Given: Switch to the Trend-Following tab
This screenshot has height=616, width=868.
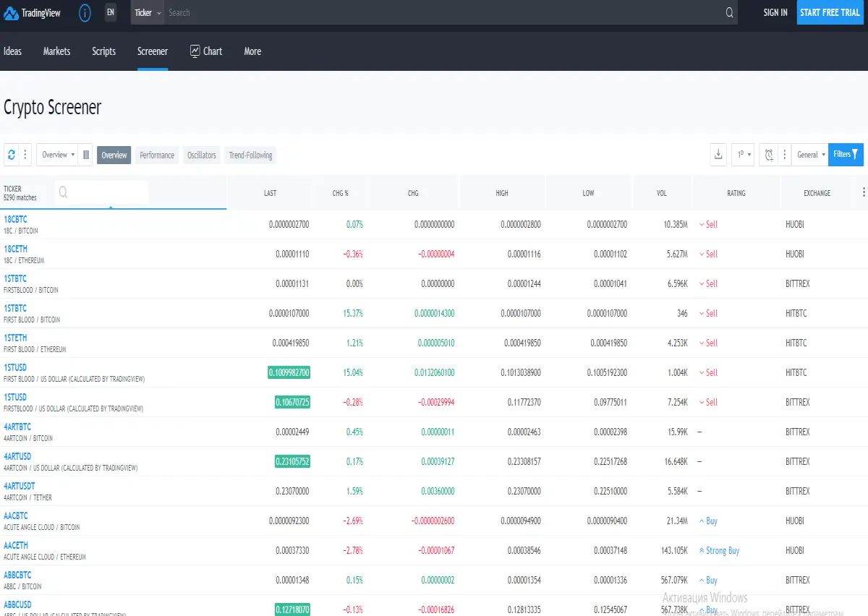Looking at the screenshot, I should pyautogui.click(x=250, y=155).
